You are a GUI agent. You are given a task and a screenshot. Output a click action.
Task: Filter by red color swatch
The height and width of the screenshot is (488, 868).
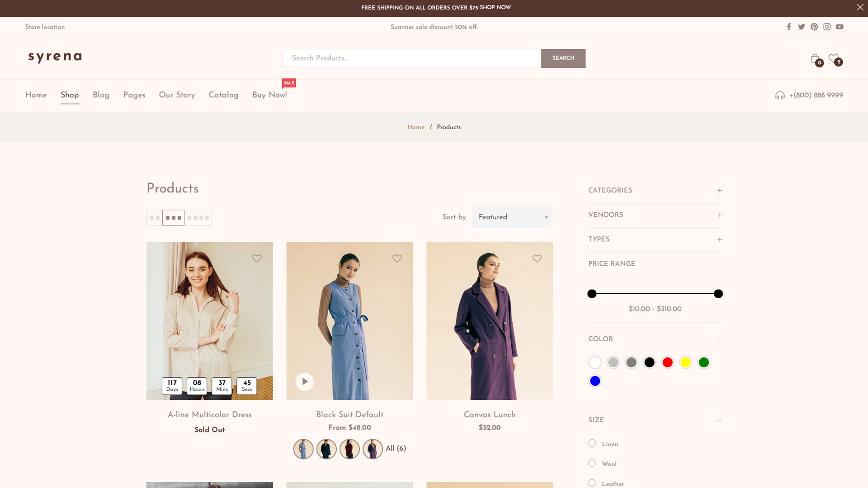(x=667, y=362)
